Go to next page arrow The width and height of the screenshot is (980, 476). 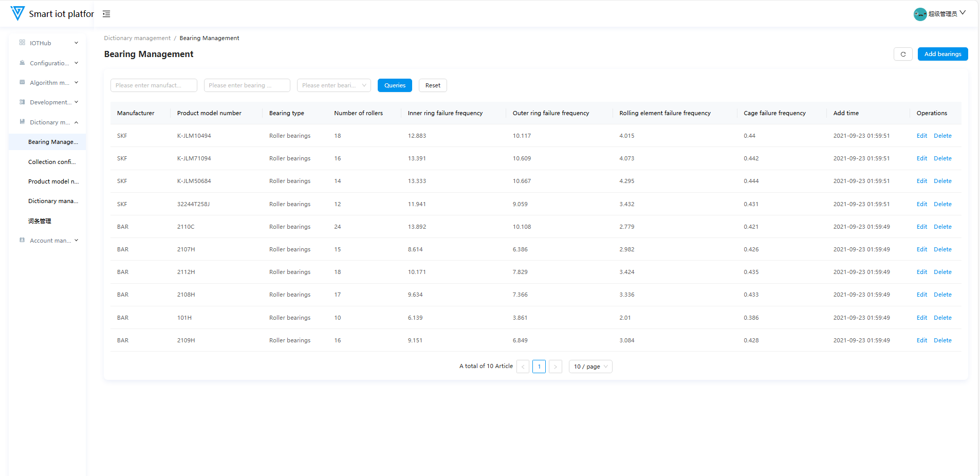point(555,367)
